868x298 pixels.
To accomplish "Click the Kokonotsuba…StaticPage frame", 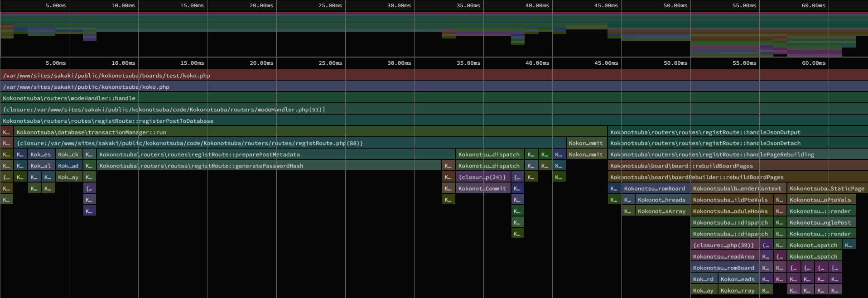I will point(827,188).
